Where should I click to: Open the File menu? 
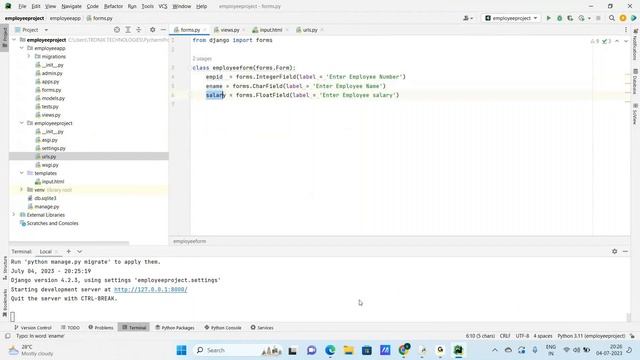click(x=22, y=6)
